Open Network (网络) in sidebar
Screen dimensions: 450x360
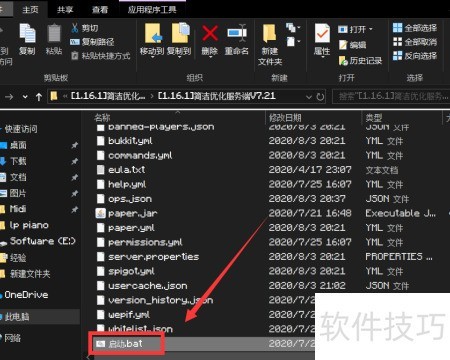(12, 338)
